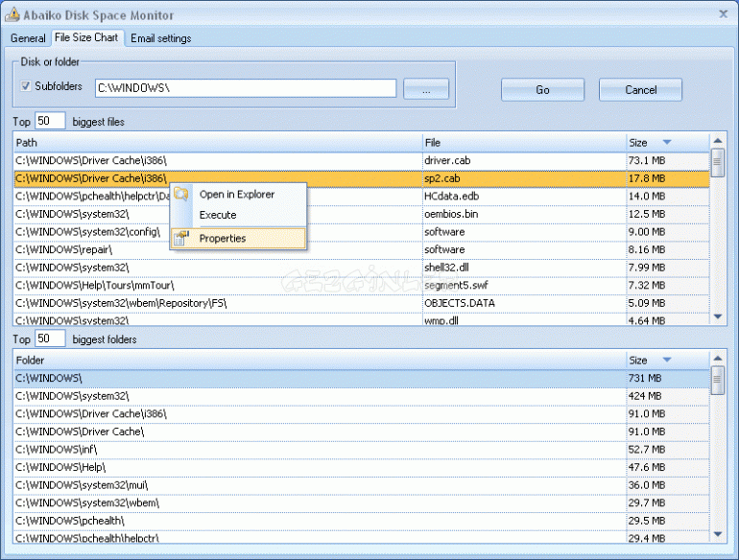Select the C:\WINDOWS\system32\ folder row with 424 MB
739x560 pixels.
(x=362, y=396)
